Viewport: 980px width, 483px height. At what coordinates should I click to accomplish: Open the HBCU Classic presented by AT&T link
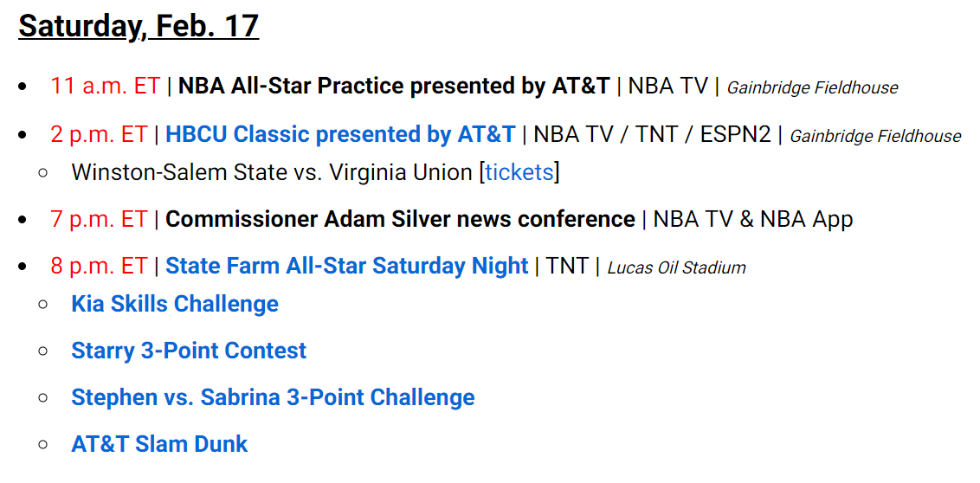(x=340, y=134)
